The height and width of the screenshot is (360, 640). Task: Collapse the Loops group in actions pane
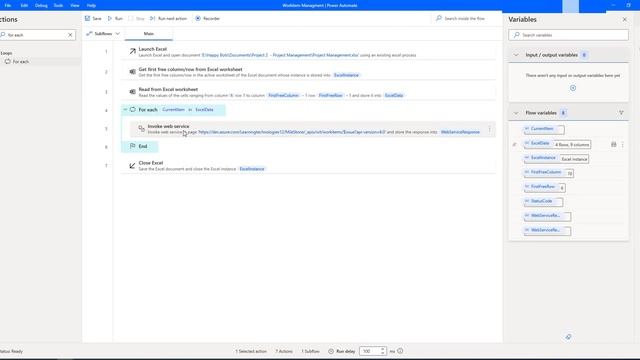point(6,53)
